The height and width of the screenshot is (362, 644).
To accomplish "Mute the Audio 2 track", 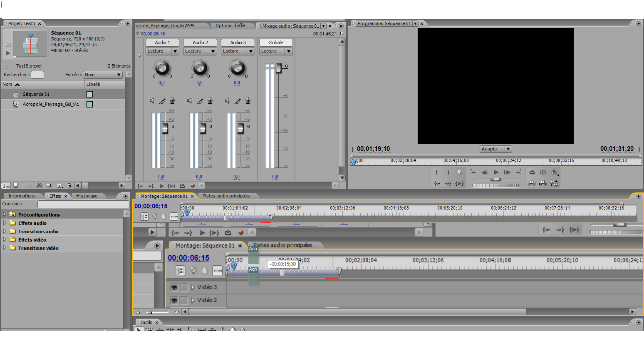I will pyautogui.click(x=190, y=101).
